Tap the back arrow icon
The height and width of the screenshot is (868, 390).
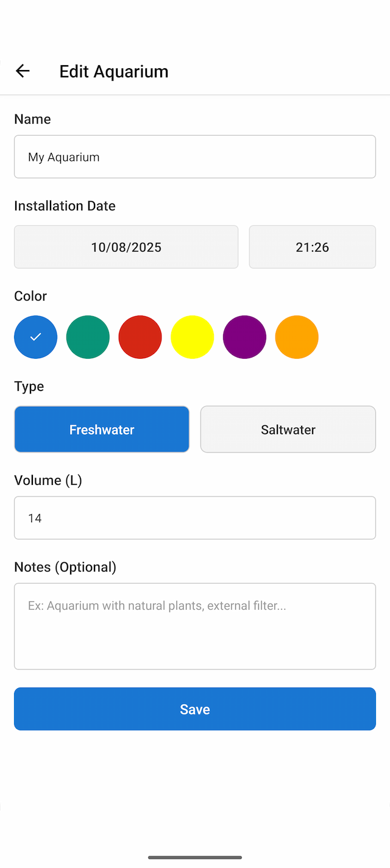point(23,71)
